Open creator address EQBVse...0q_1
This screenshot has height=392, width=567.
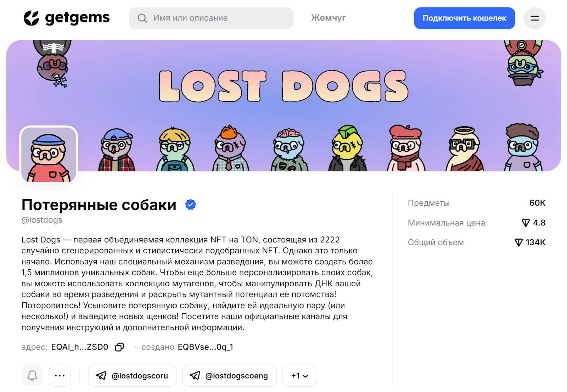[206, 347]
